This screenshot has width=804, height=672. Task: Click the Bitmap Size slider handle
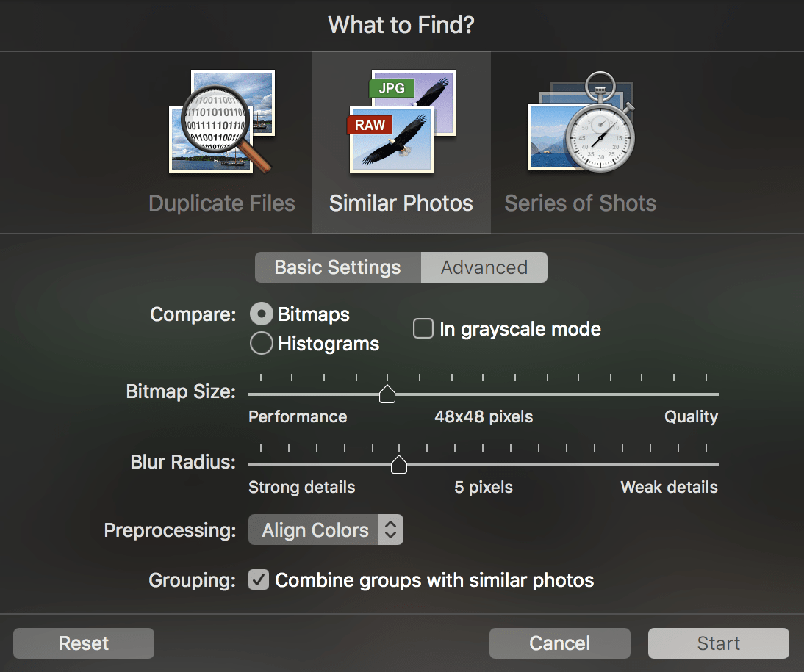[387, 395]
